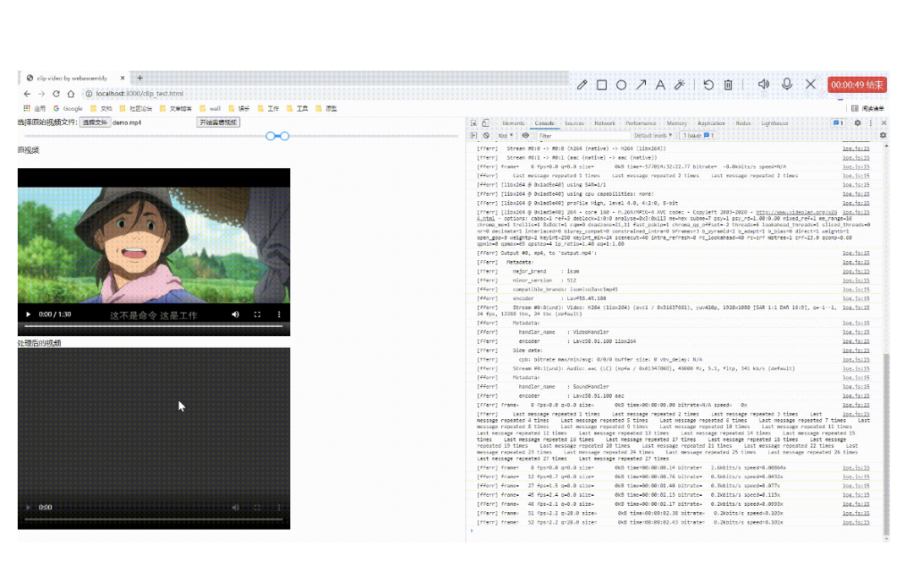
Task: Switch to the Elements tab
Action: pyautogui.click(x=513, y=123)
